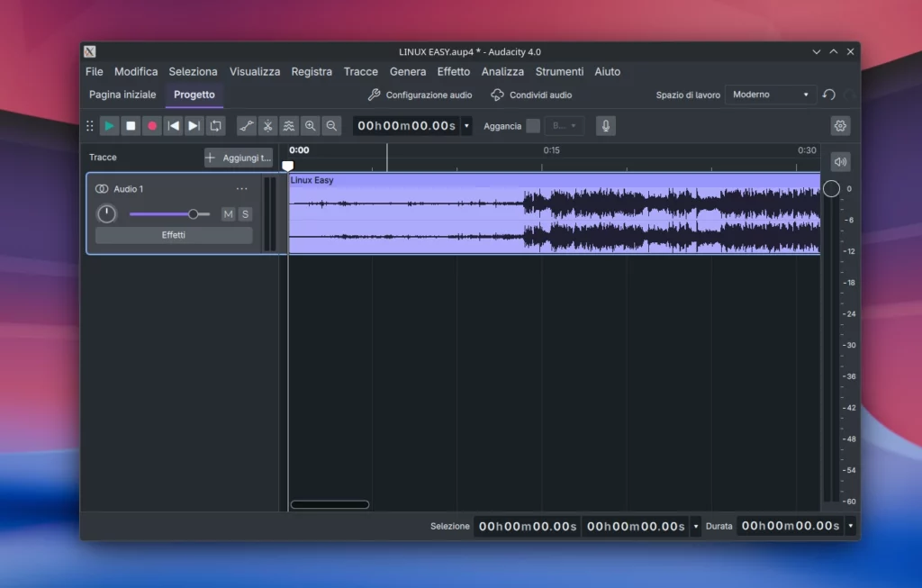The height and width of the screenshot is (588, 922).
Task: Open Selezione time format dropdown arrow
Action: pos(696,526)
